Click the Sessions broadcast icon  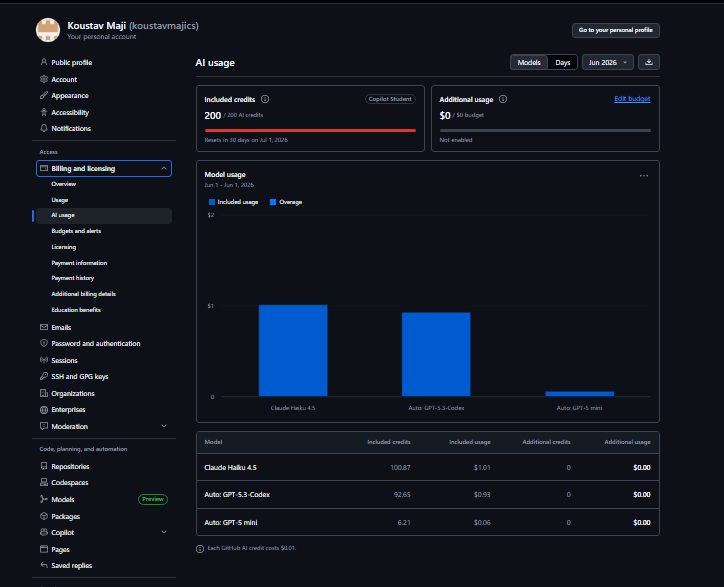coord(44,360)
